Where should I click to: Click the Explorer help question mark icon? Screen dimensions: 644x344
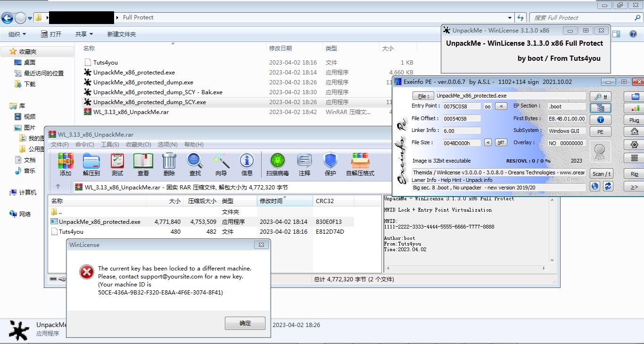(633, 34)
